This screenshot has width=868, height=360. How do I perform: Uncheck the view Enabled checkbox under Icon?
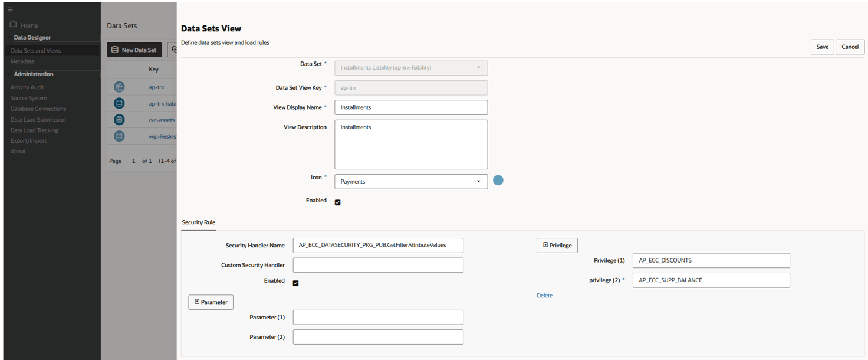[x=338, y=202]
